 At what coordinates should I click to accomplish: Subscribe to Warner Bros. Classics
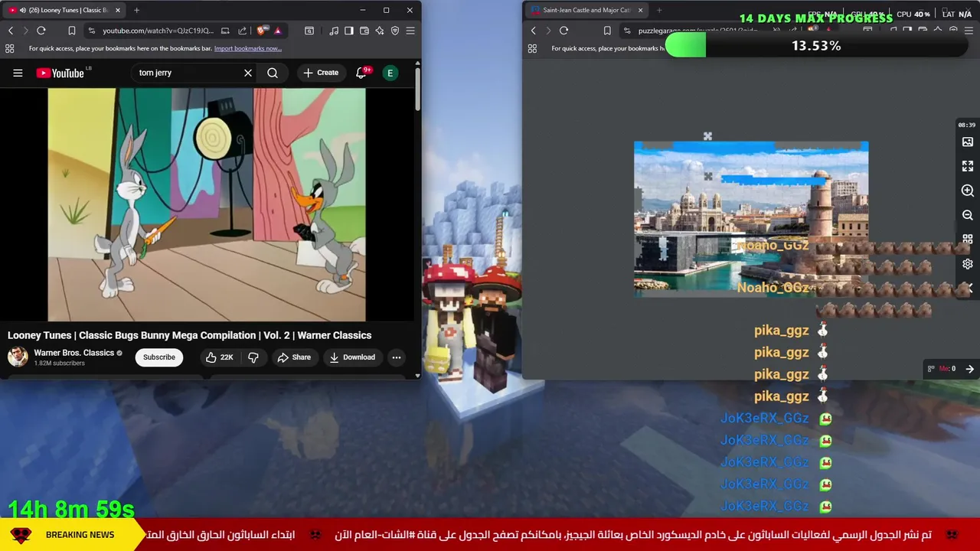tap(159, 357)
